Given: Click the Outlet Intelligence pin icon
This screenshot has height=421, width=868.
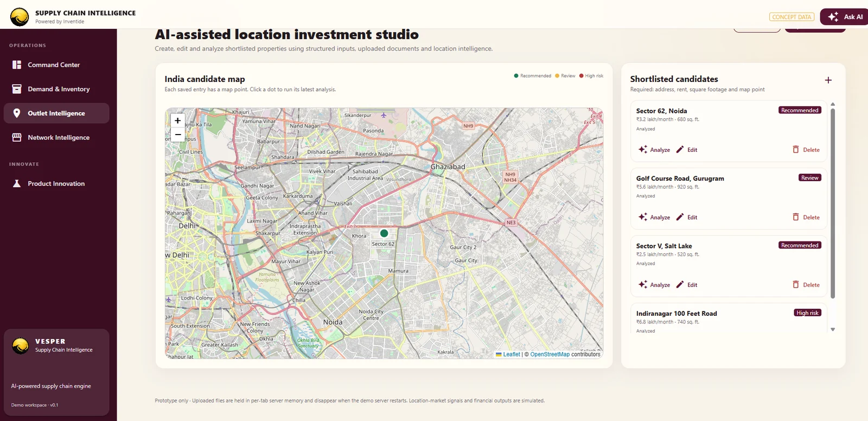Looking at the screenshot, I should pyautogui.click(x=17, y=113).
